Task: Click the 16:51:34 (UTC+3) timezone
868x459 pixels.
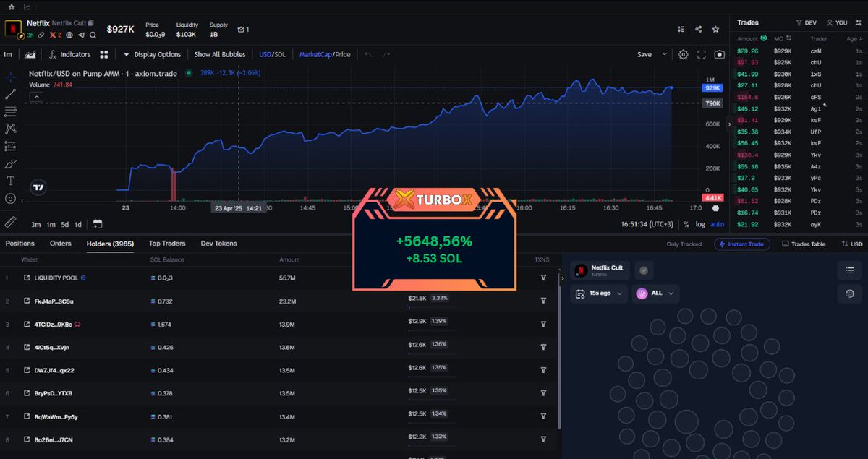Action: (647, 224)
